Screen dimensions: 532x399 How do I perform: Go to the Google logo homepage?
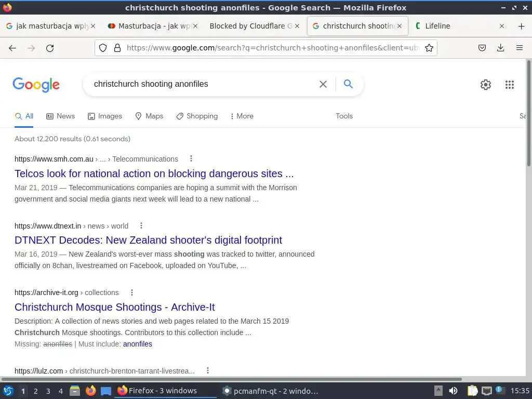tap(36, 85)
